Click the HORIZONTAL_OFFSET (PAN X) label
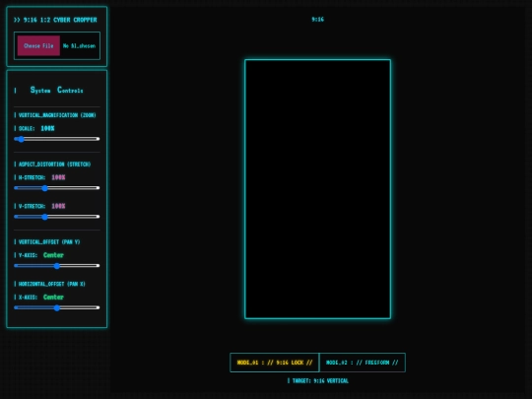 tap(52, 284)
